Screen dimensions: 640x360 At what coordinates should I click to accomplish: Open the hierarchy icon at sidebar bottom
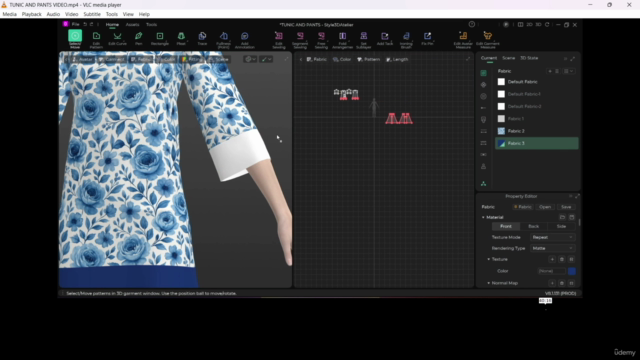[x=484, y=184]
